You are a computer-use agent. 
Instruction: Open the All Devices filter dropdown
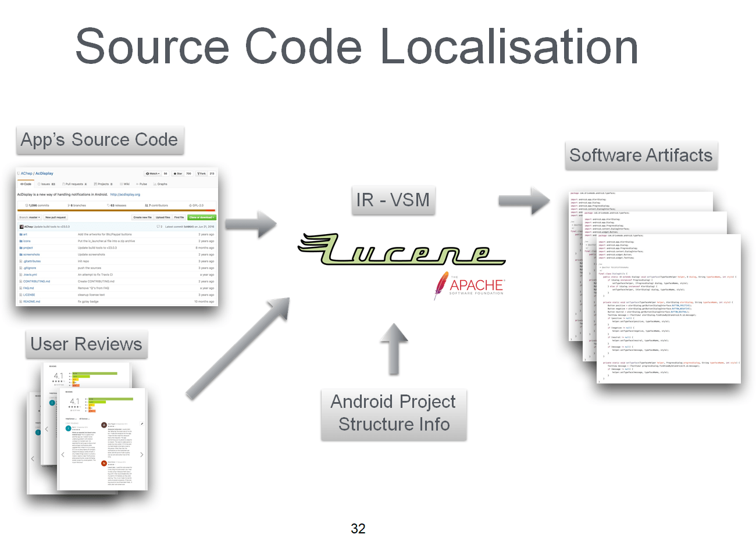point(84,418)
